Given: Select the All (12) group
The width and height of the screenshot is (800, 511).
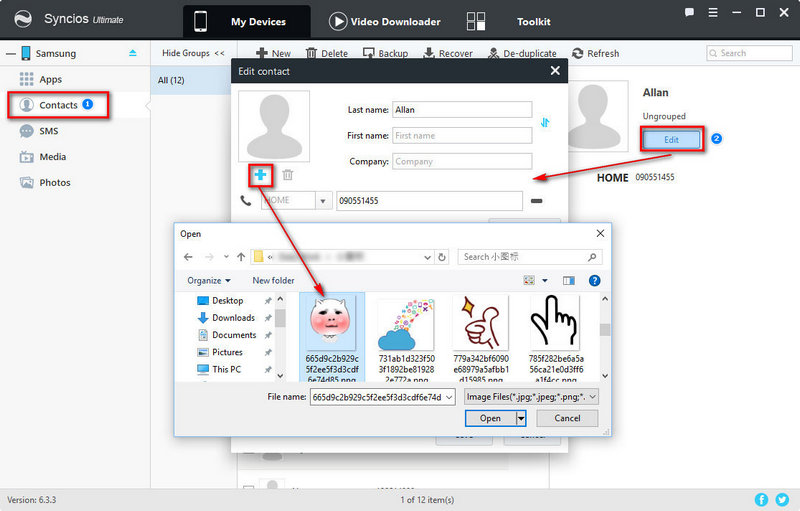Looking at the screenshot, I should point(191,80).
